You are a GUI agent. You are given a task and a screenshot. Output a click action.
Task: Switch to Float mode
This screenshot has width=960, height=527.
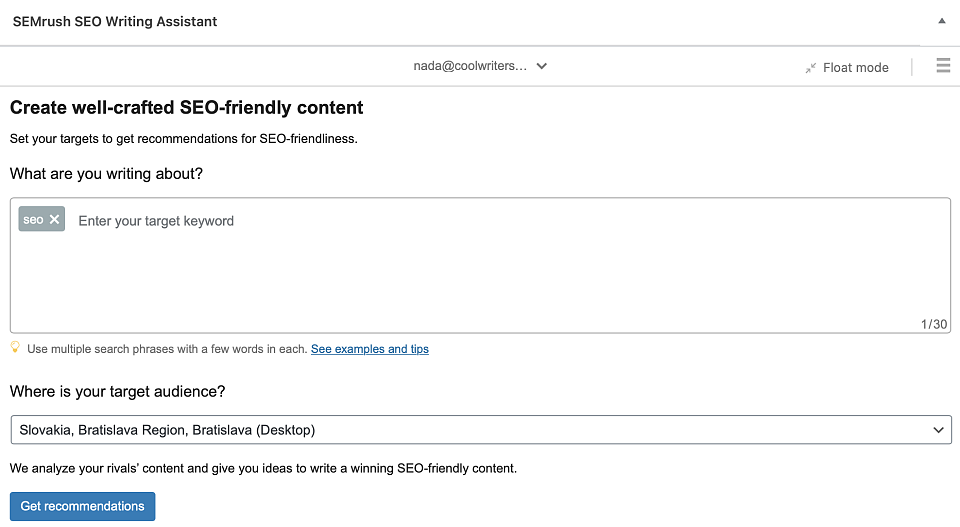click(847, 67)
